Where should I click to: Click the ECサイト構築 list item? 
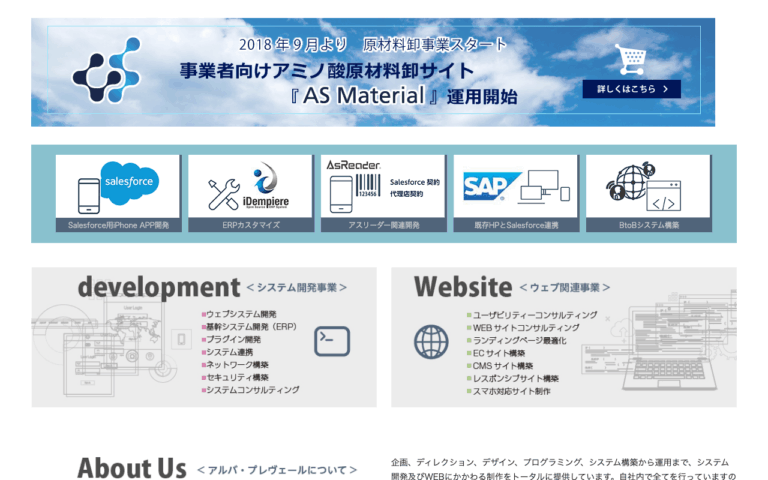point(496,353)
